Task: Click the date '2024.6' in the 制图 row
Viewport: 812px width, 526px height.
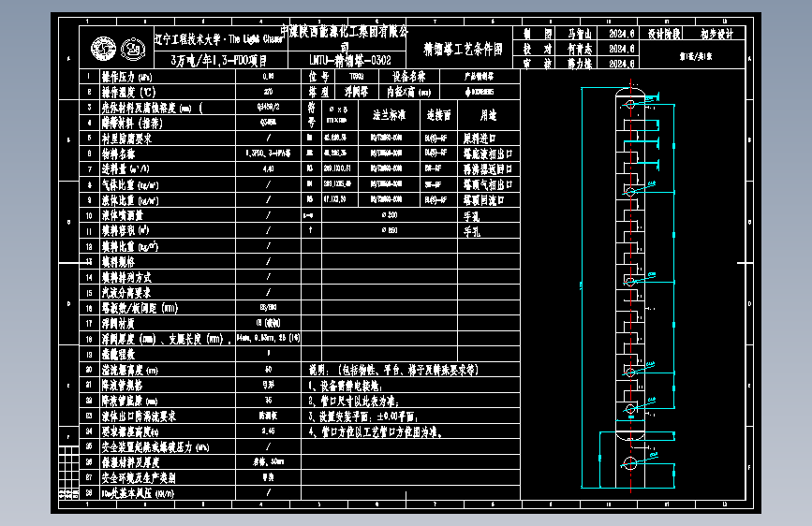Action: pos(622,35)
